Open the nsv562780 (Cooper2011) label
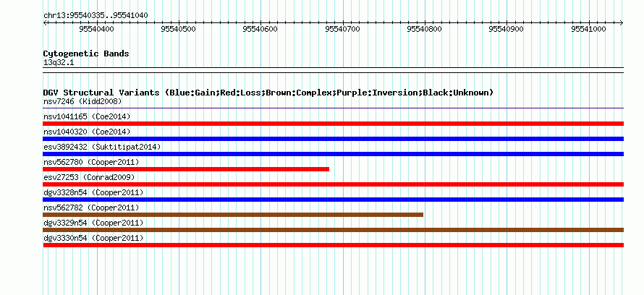 click(x=91, y=162)
